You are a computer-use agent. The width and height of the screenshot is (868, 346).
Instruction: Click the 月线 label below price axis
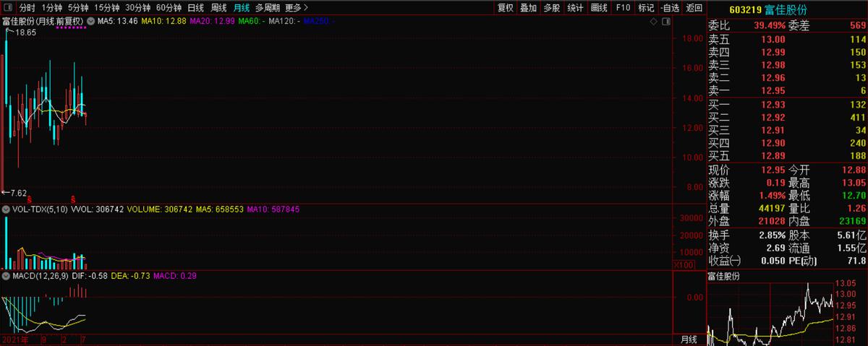(x=689, y=339)
